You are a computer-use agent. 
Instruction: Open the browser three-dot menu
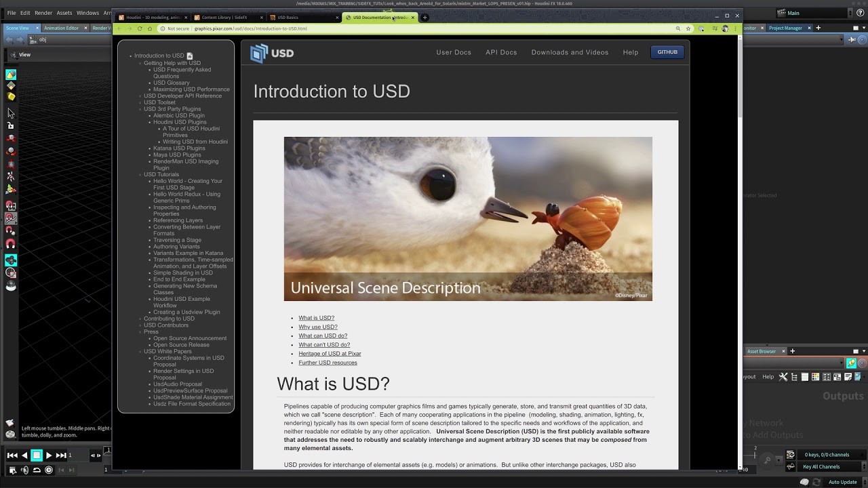click(x=736, y=28)
